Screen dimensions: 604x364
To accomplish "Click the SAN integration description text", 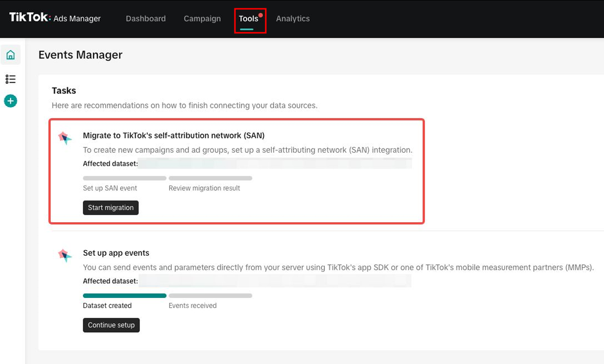I will click(248, 150).
